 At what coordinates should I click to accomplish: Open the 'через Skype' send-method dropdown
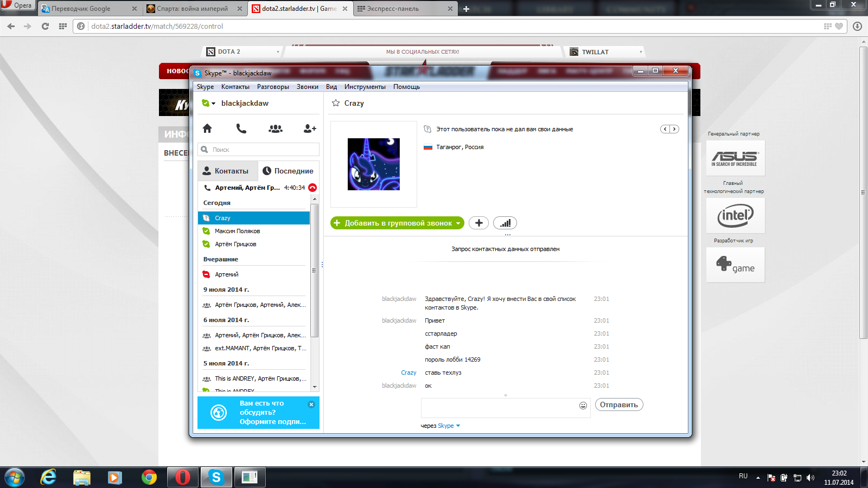pyautogui.click(x=449, y=426)
